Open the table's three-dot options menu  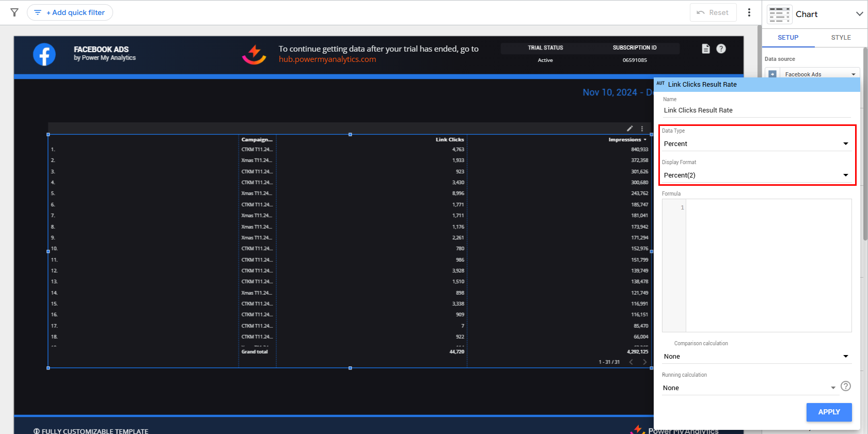pyautogui.click(x=642, y=128)
